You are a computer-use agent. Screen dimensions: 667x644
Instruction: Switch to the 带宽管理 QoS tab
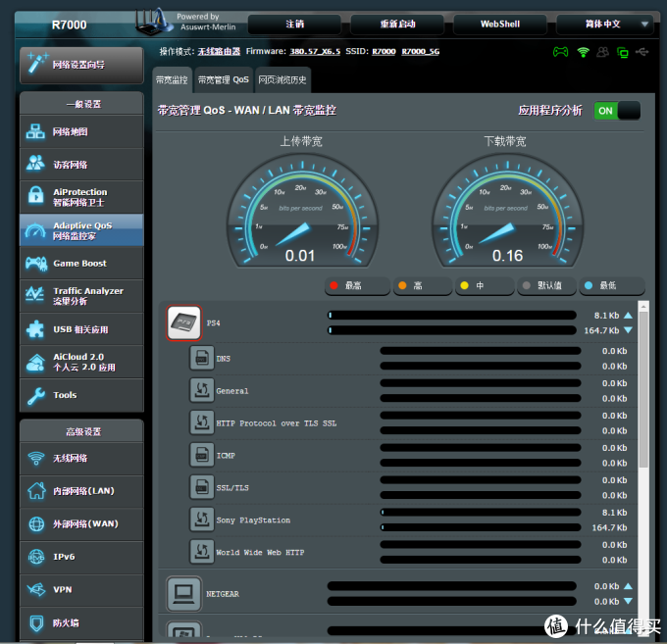click(223, 79)
